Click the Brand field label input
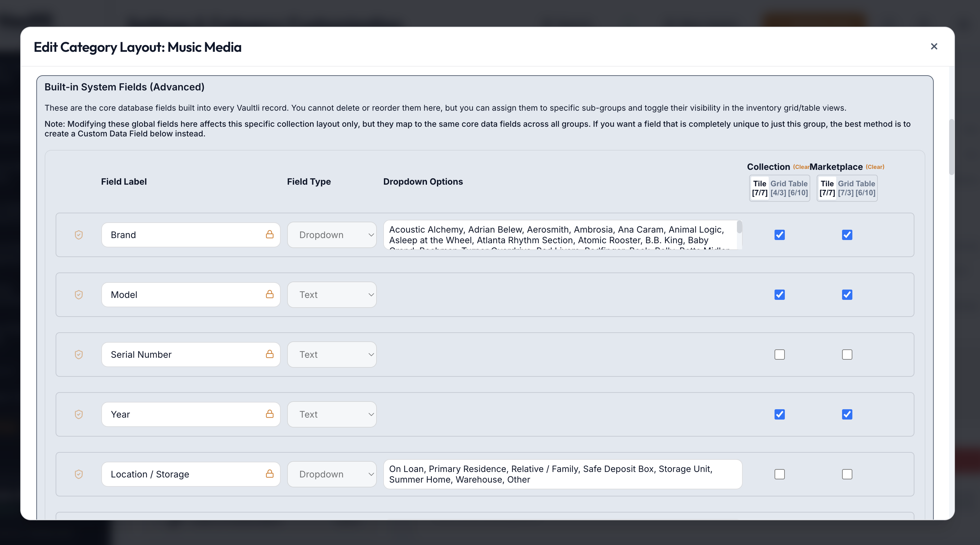The width and height of the screenshot is (980, 545). click(x=191, y=235)
